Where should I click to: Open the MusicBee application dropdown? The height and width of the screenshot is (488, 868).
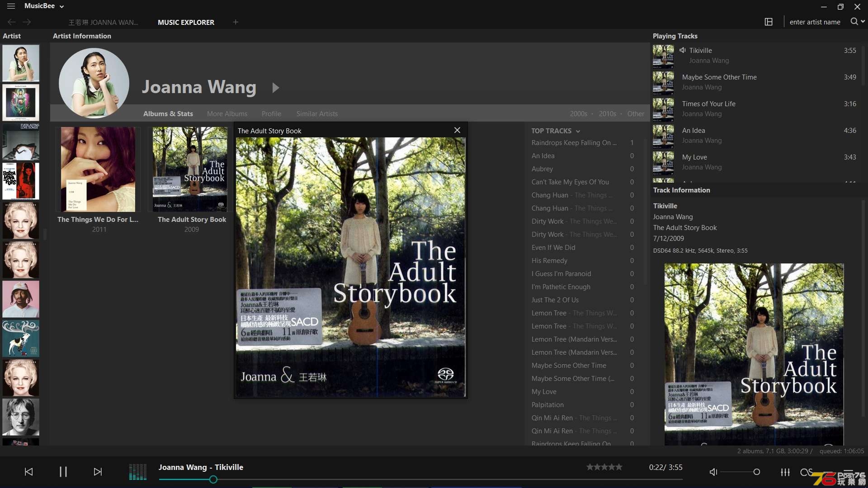pyautogui.click(x=44, y=6)
